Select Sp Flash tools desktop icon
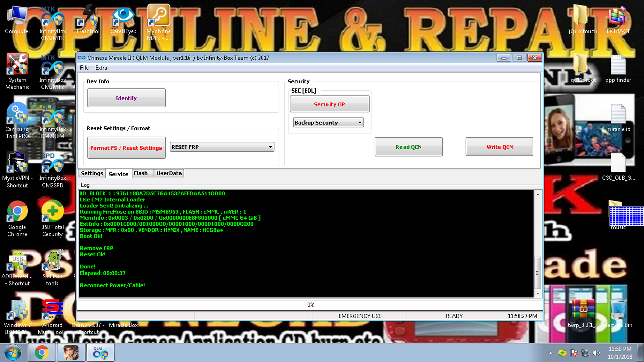Screen dimensions: 644x362 coord(52,268)
